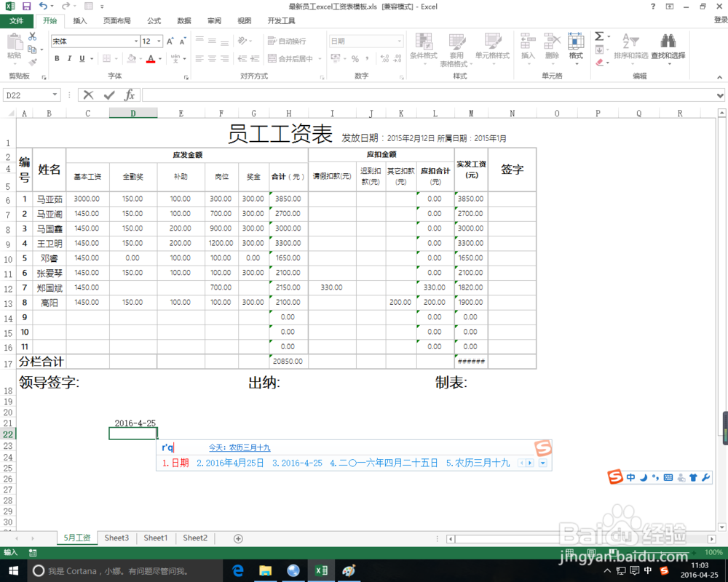Image resolution: width=728 pixels, height=582 pixels.
Task: Choose IME candidate 2016年4月25日
Action: pos(230,463)
